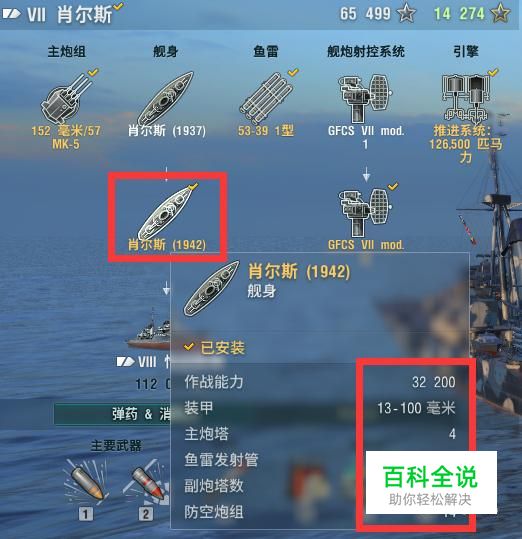Choose ammunition shell slot 2
The width and height of the screenshot is (522, 539).
pyautogui.click(x=146, y=484)
